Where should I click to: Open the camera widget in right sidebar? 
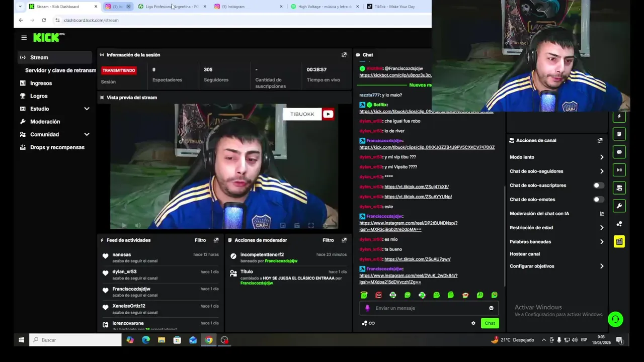[x=619, y=188]
